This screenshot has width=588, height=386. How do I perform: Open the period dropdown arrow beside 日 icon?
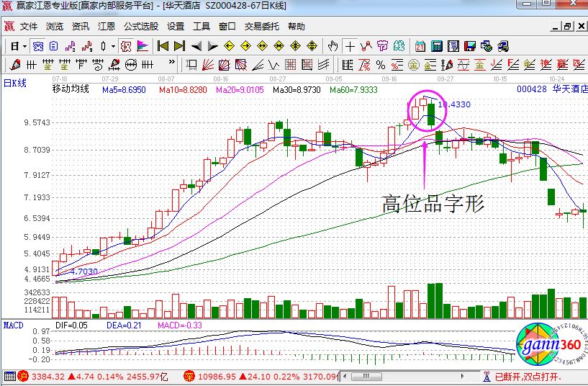(x=24, y=46)
